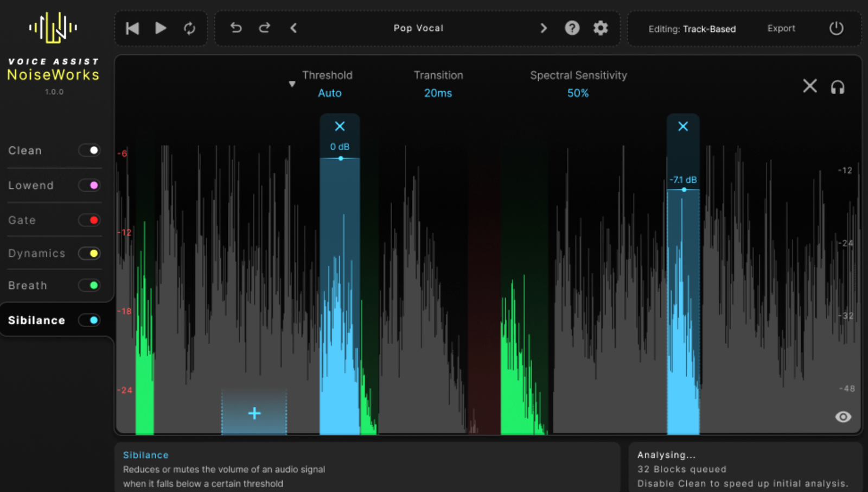The height and width of the screenshot is (492, 868).
Task: Click the Export button
Action: click(x=781, y=28)
